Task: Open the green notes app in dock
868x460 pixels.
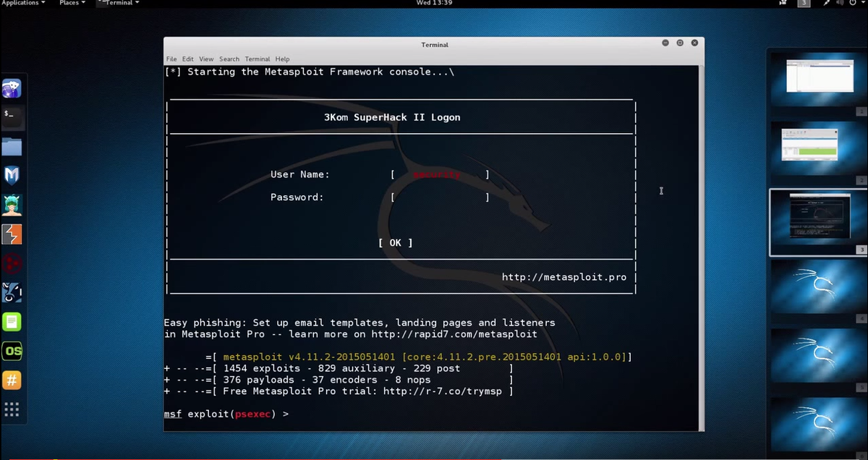Action: pyautogui.click(x=12, y=322)
